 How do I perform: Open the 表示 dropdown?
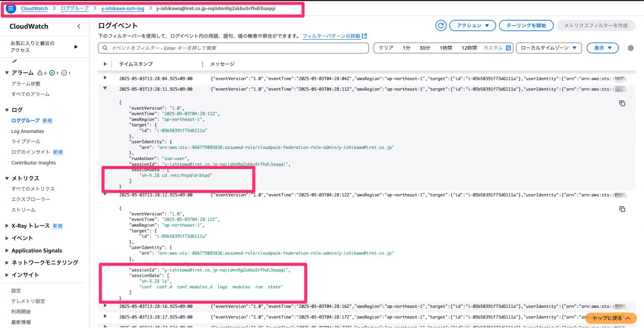click(x=602, y=48)
